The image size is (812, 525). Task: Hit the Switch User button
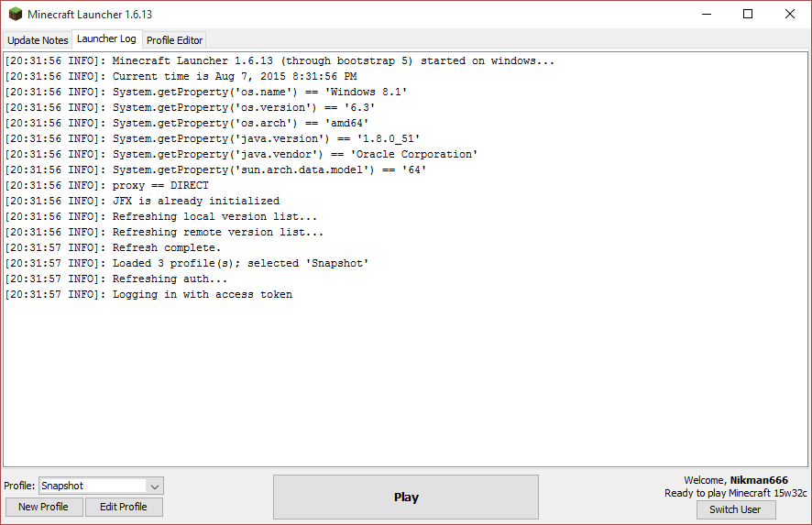[735, 509]
